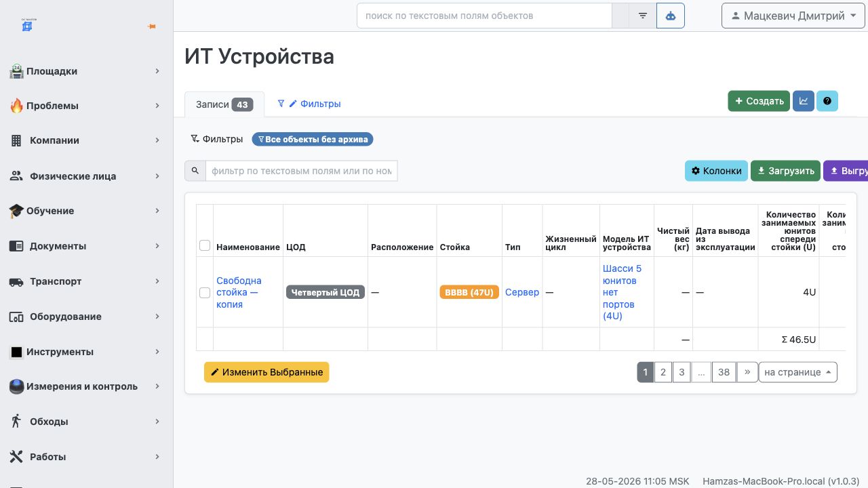Click the Фильтры label above table
Image resolution: width=868 pixels, height=488 pixels.
[x=217, y=139]
